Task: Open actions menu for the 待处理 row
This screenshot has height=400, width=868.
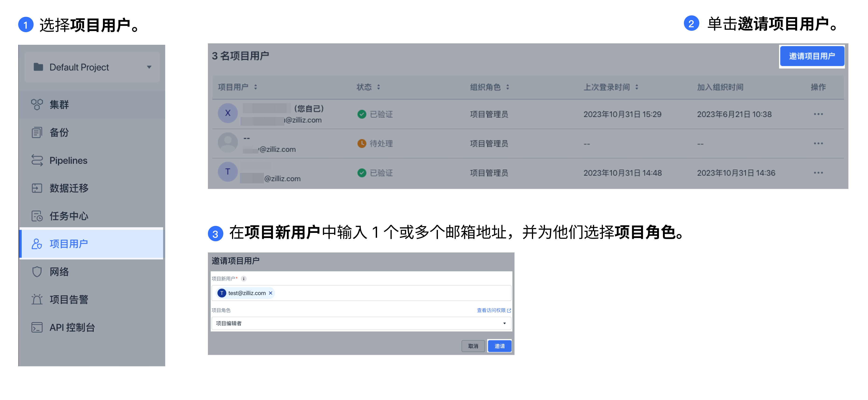Action: pos(818,144)
